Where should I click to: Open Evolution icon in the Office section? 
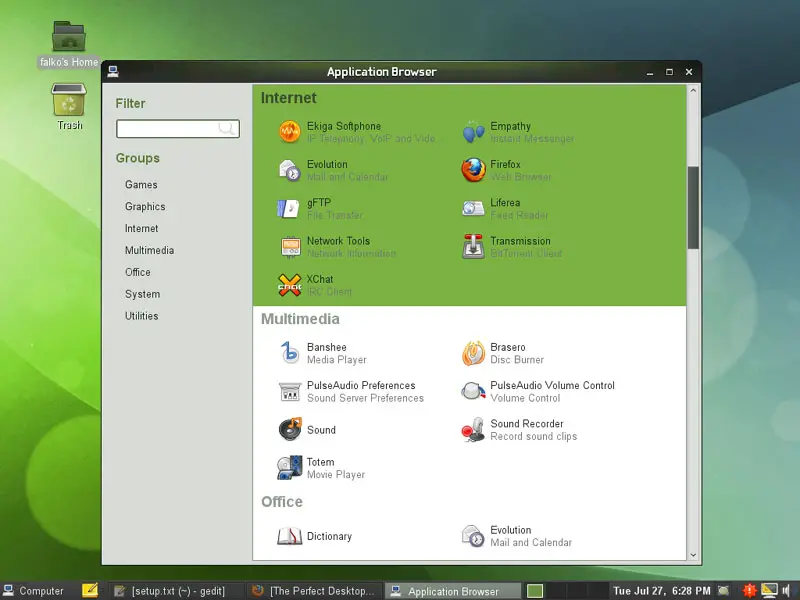[x=473, y=536]
